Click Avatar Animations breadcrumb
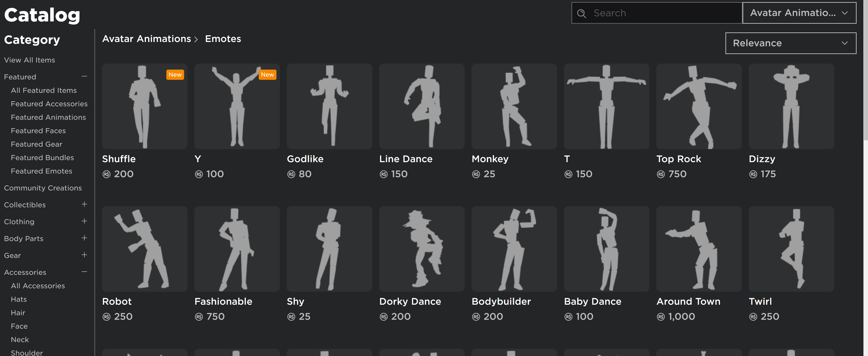868x356 pixels. (x=147, y=39)
